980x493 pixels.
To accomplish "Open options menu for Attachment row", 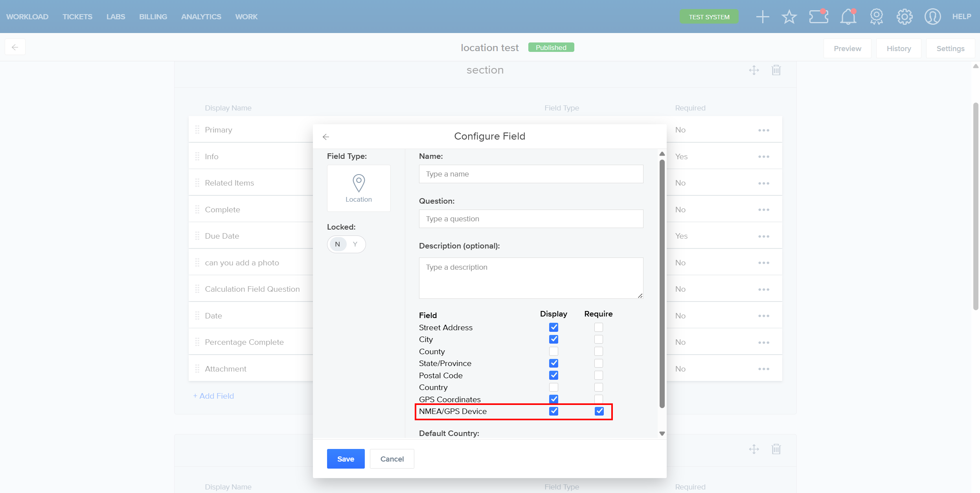I will click(763, 369).
